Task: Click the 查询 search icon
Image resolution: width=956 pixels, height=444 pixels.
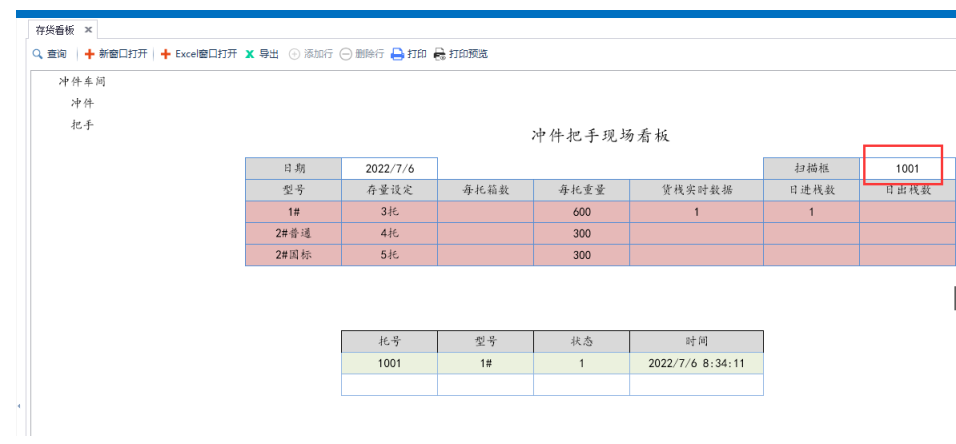Action: (x=38, y=54)
